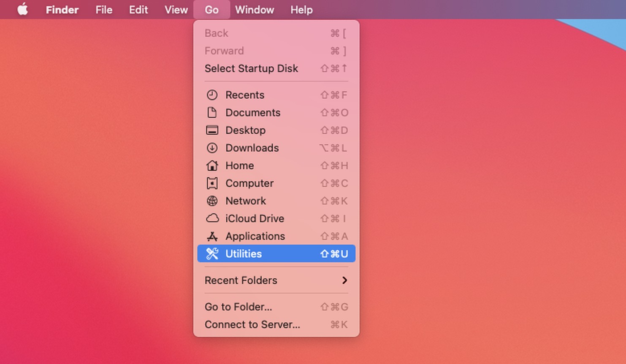The width and height of the screenshot is (626, 364).
Task: Click the Desktop label
Action: click(x=245, y=130)
